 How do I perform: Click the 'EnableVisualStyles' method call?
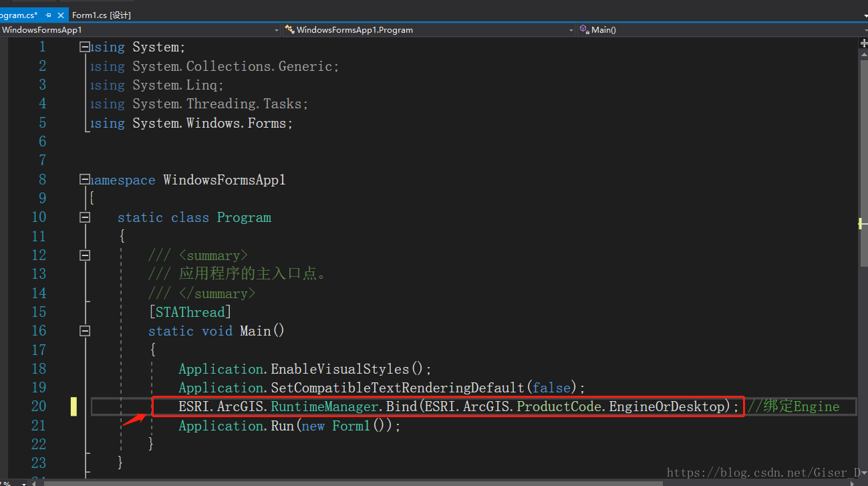pos(339,369)
